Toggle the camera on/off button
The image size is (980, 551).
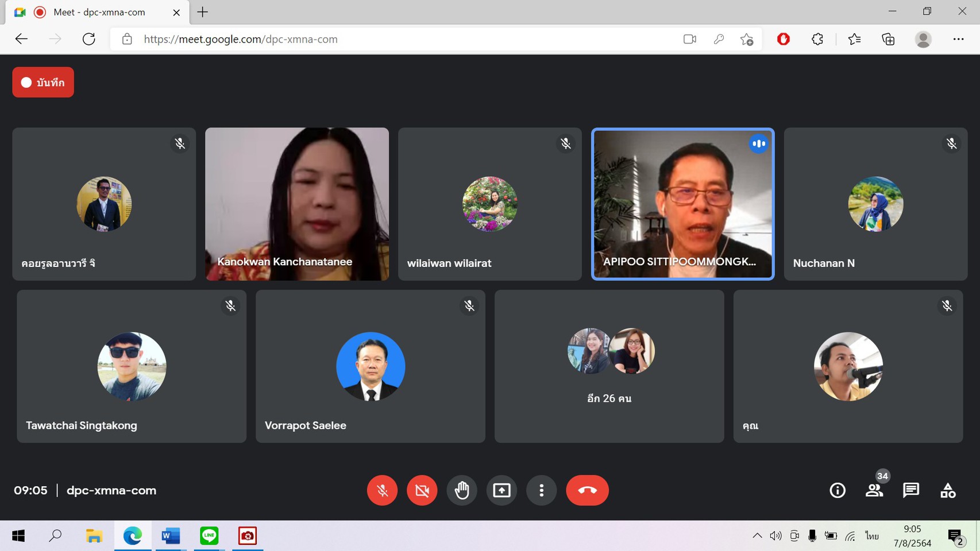point(422,490)
